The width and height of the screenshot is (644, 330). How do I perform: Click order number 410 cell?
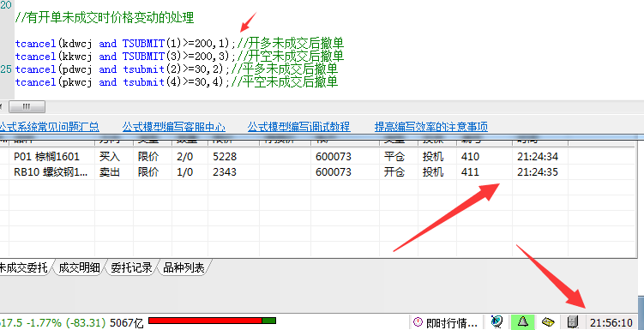pos(485,156)
